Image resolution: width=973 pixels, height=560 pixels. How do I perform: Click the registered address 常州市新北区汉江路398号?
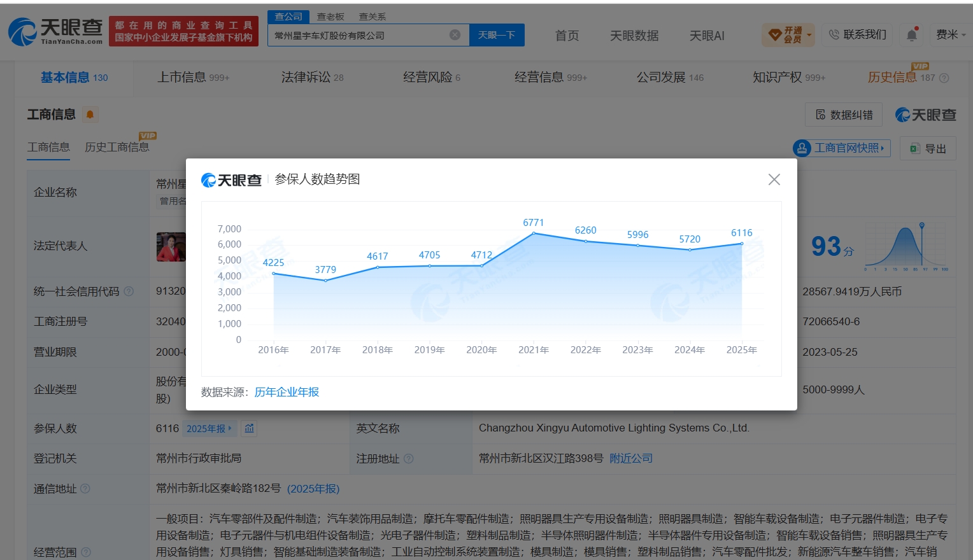coord(541,458)
